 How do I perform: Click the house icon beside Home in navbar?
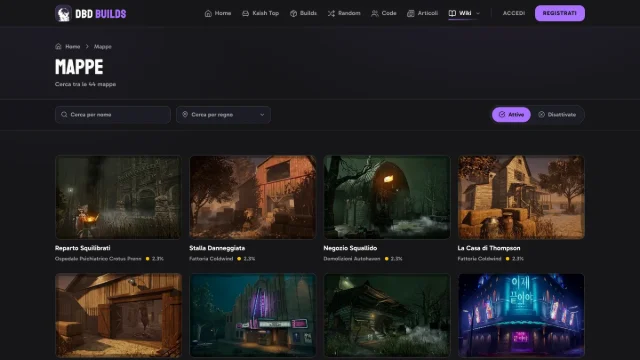208,13
